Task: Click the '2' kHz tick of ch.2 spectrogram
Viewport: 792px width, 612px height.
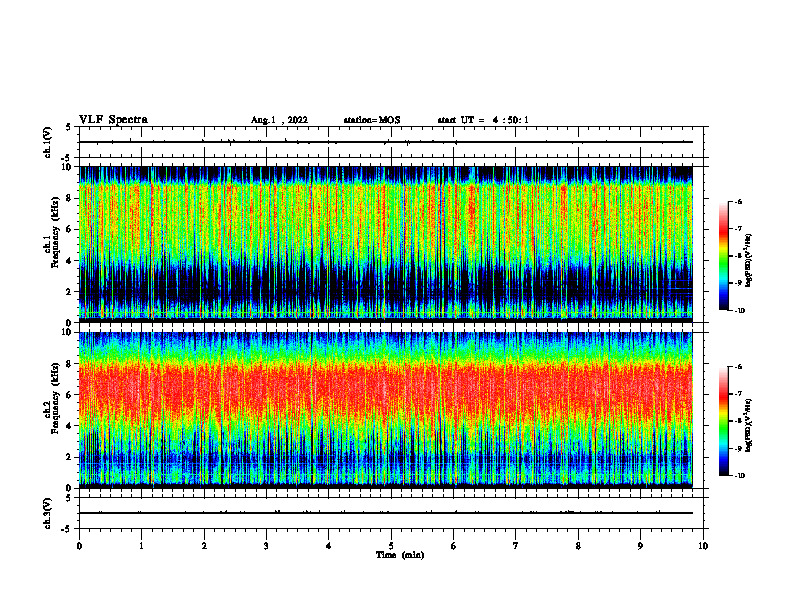Action: tap(70, 457)
